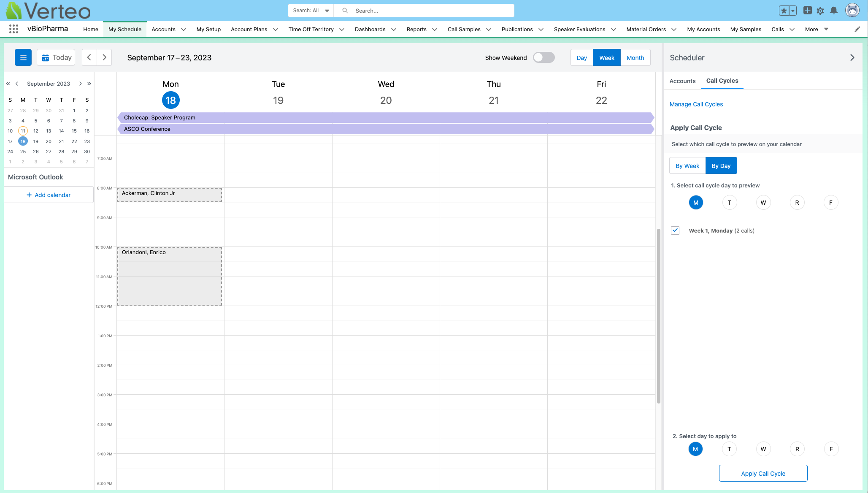Screen dimensions: 868x493
Task: Switch to the Accounts scheduler tab
Action: (682, 81)
